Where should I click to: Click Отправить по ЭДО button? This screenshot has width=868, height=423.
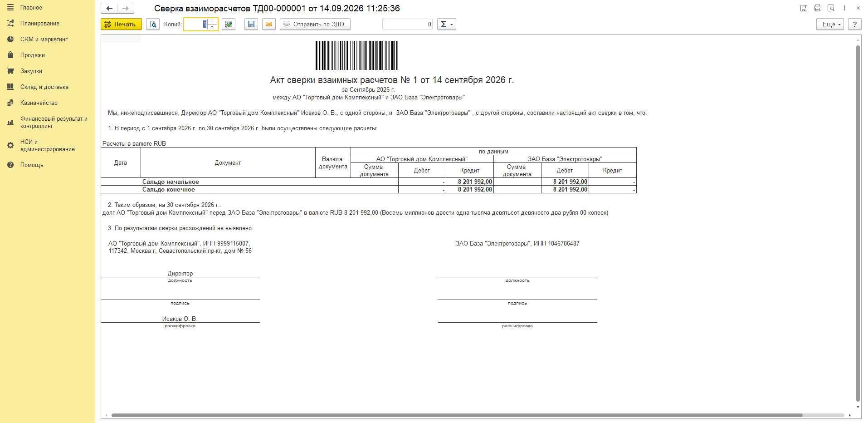click(x=315, y=24)
